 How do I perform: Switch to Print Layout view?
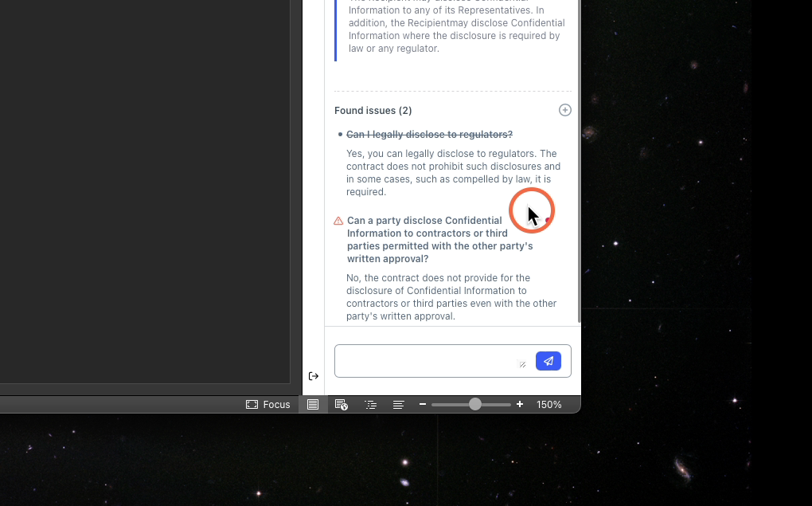click(x=313, y=404)
